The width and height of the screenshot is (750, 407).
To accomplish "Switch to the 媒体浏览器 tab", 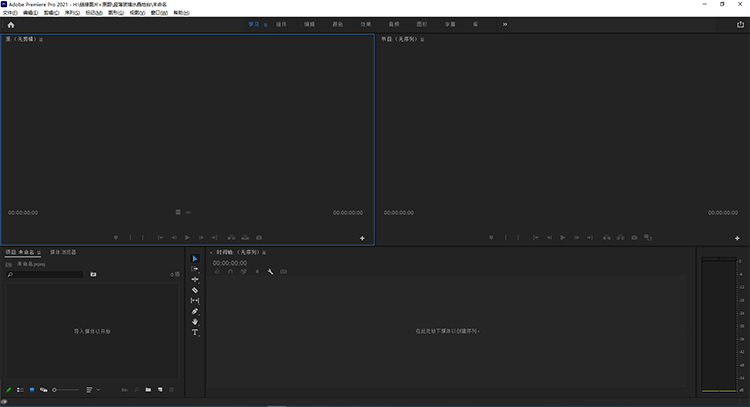I will (63, 252).
